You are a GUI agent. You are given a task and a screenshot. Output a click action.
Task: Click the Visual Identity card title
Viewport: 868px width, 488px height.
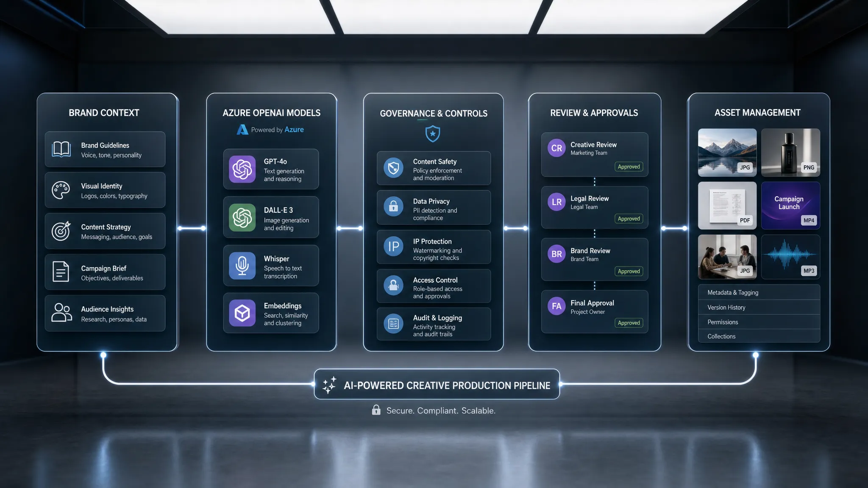102,186
